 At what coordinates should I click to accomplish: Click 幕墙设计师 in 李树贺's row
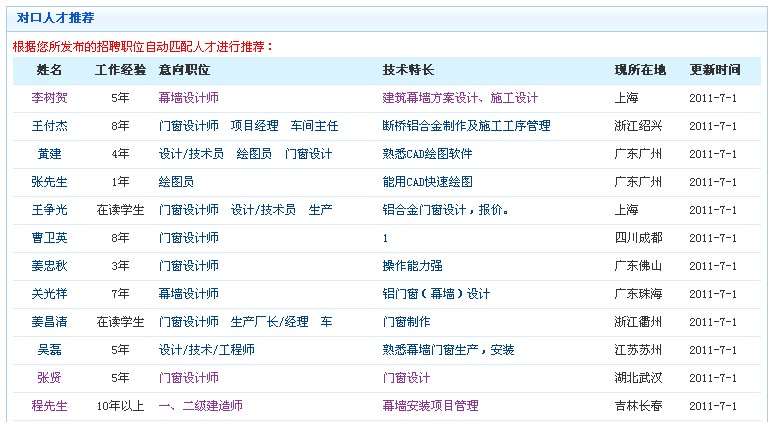point(188,98)
